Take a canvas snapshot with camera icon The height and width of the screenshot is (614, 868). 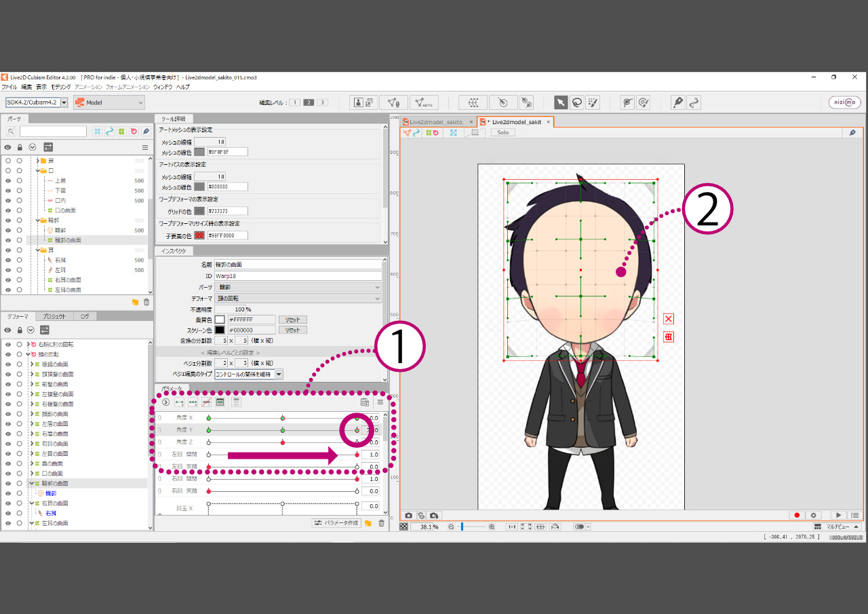pos(409,516)
